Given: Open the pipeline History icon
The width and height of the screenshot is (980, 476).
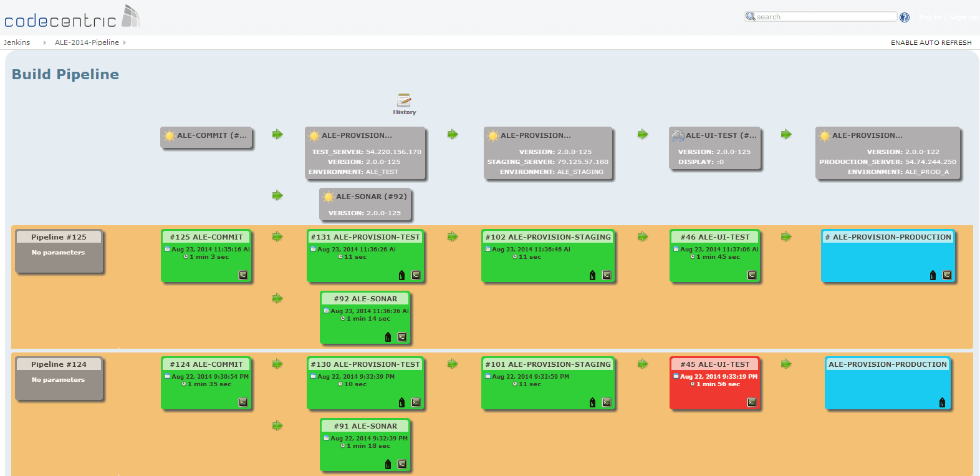Looking at the screenshot, I should tap(404, 103).
